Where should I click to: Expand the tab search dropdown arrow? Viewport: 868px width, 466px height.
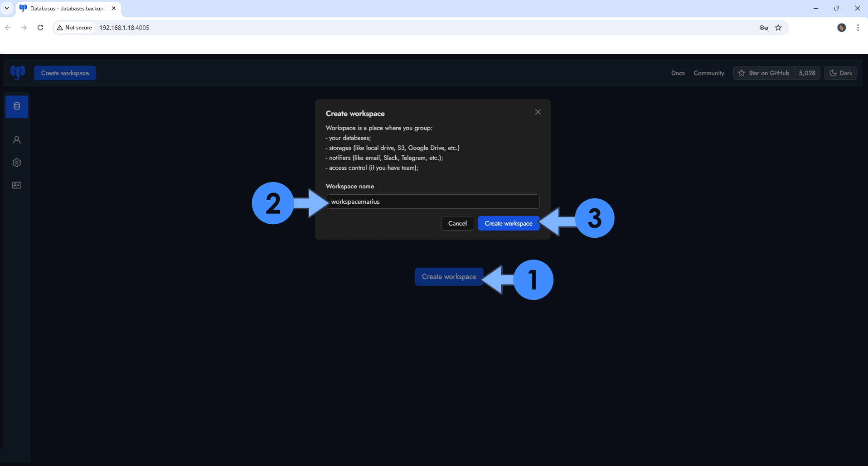[x=7, y=8]
